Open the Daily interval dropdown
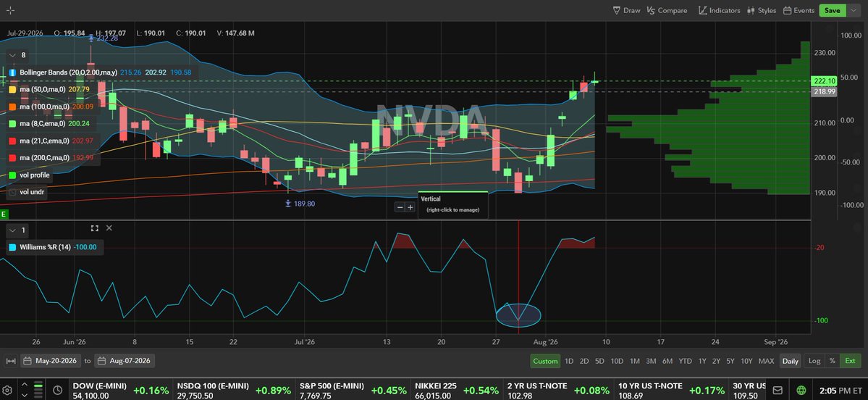 click(x=790, y=361)
